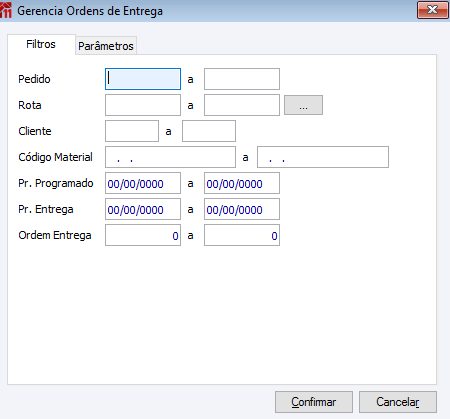Focus the ending Ordem Entrega number field
Screen dimensions: 450x419
242,235
